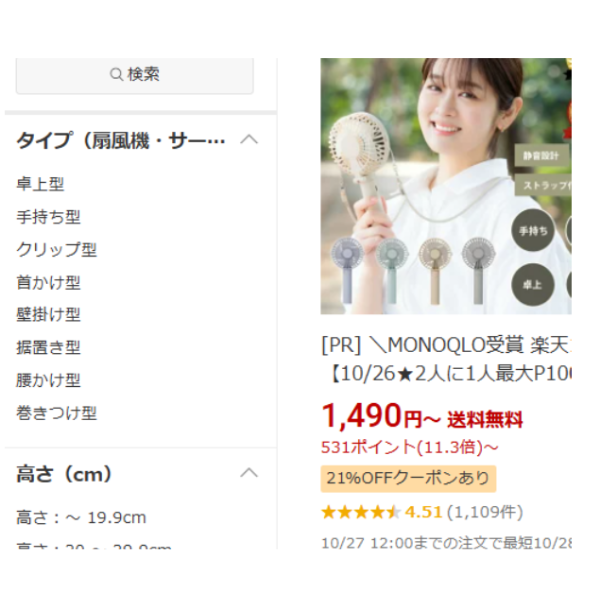
Task: Choose the 壁掛け型 filter option
Action: [48, 315]
